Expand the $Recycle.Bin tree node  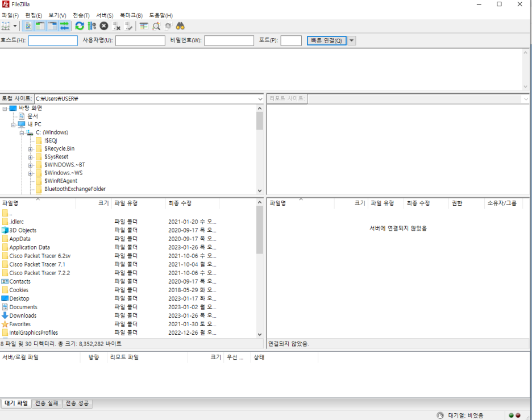[30, 149]
